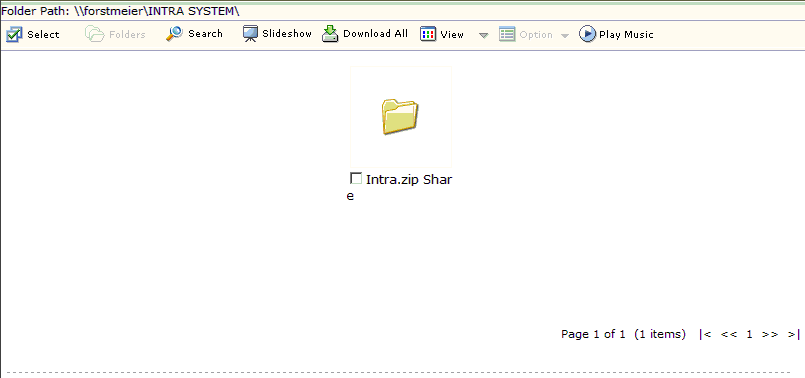Click the Folder Path text

121,11
